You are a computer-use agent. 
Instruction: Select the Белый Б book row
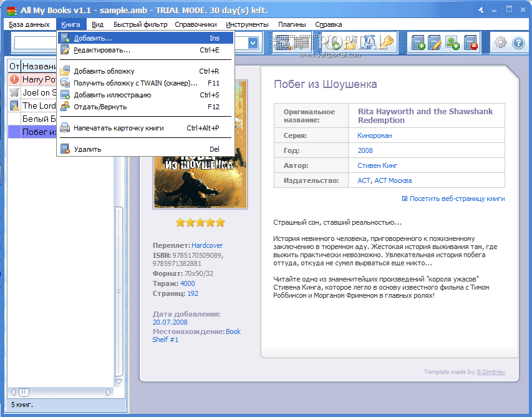[32, 119]
